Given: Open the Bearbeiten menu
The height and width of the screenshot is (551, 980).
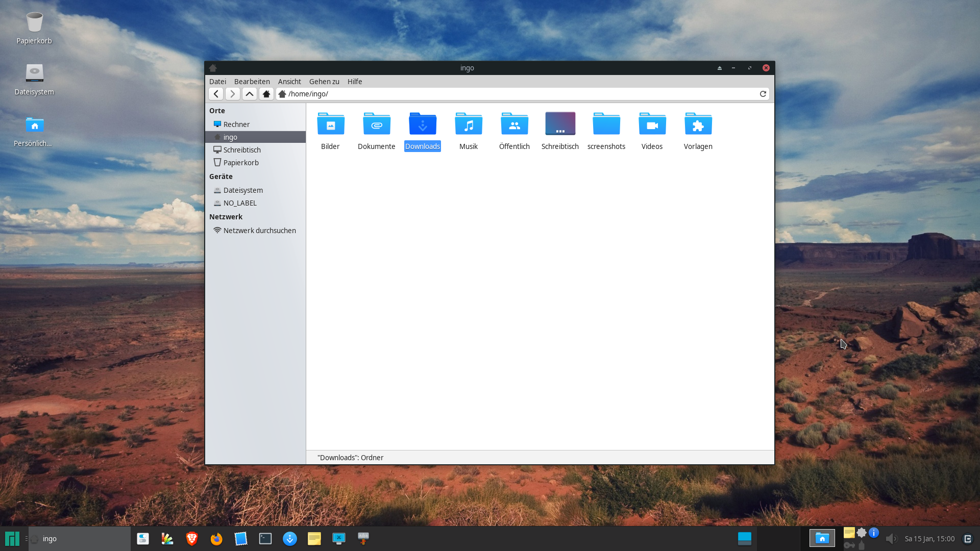Looking at the screenshot, I should click(252, 82).
